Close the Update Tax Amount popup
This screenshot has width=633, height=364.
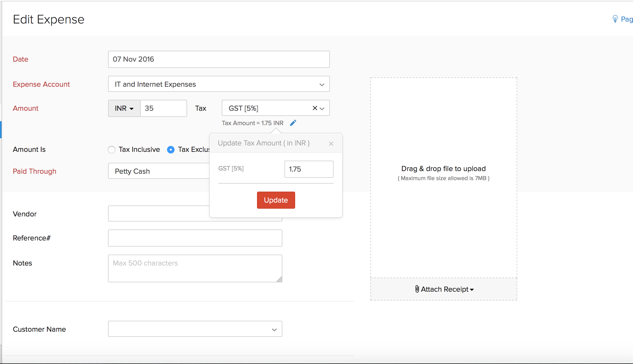coord(331,144)
